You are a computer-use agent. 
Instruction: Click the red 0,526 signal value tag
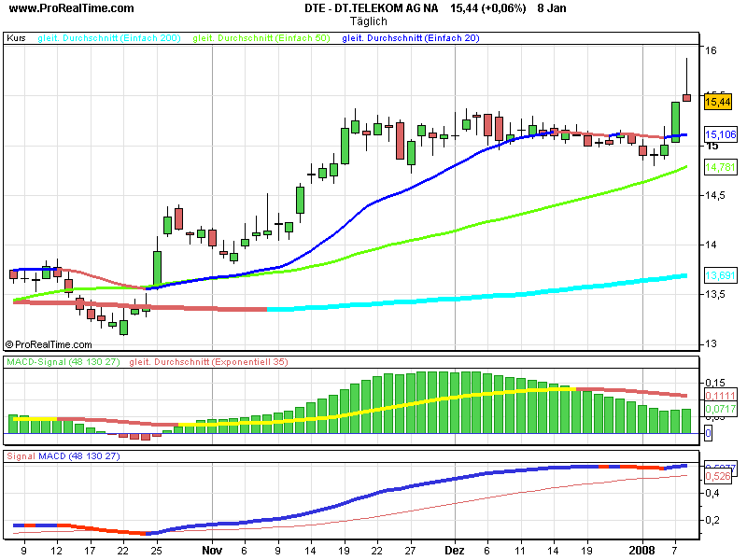coord(715,476)
